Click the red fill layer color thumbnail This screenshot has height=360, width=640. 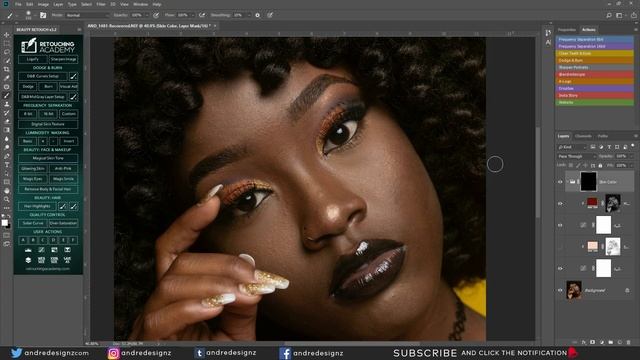tap(592, 203)
